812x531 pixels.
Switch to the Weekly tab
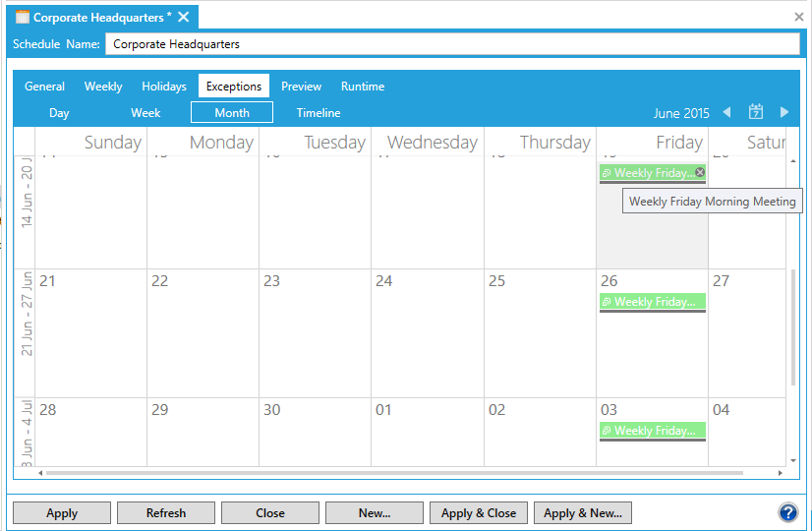pyautogui.click(x=103, y=87)
